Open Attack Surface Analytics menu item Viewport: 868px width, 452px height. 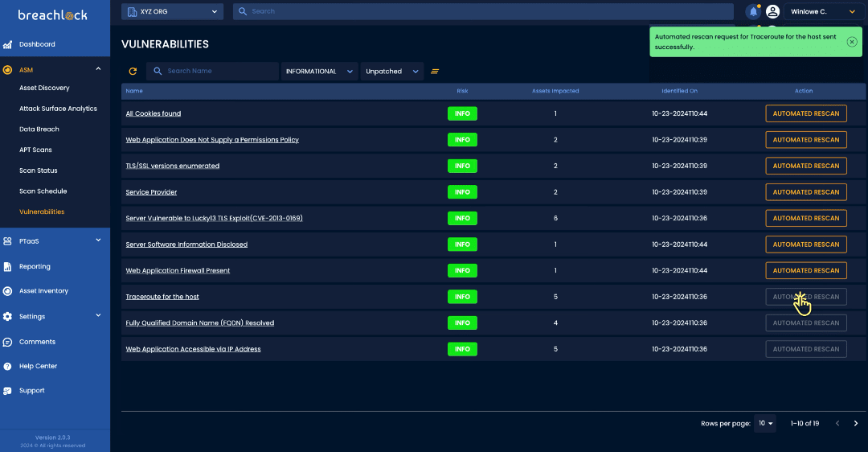(58, 109)
